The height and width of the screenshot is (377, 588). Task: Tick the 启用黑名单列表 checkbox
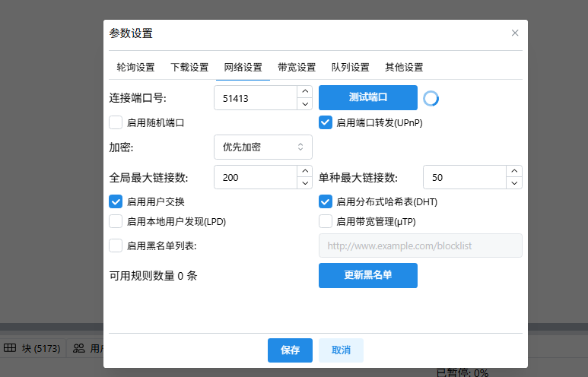tap(116, 246)
